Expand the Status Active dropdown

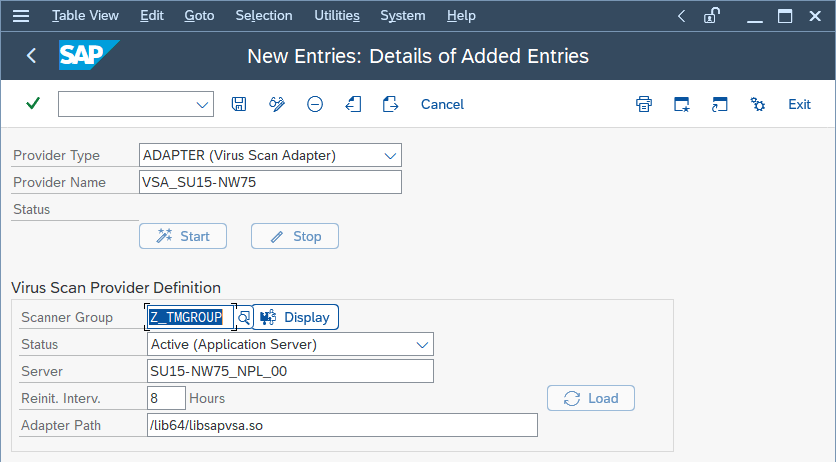(x=421, y=344)
